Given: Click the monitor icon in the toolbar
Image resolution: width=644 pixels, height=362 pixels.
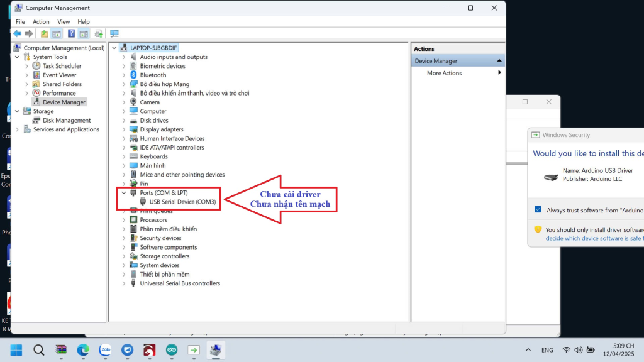Looking at the screenshot, I should (114, 34).
